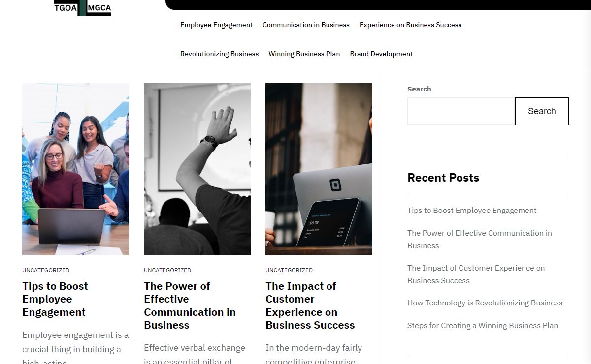591x364 pixels.
Task: Click Uncategorized label above Employee Engagement post
Action: pos(46,270)
